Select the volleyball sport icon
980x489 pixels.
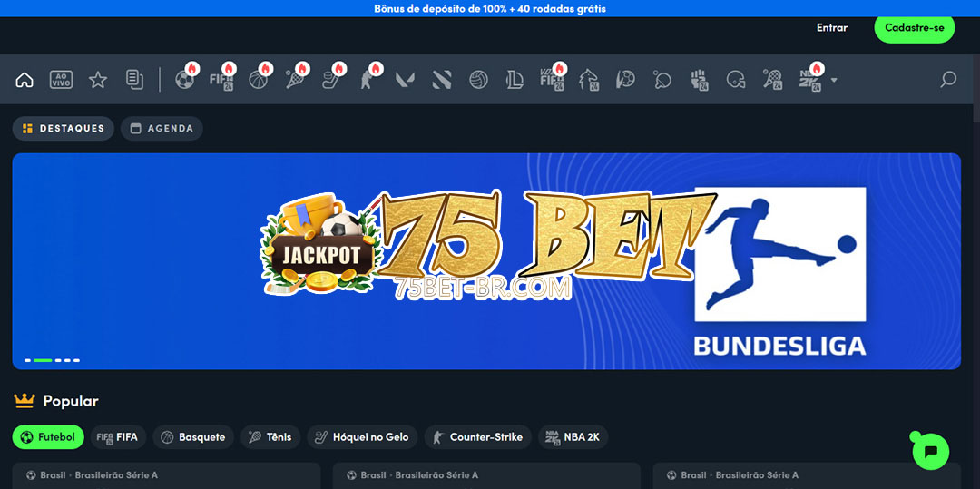tap(479, 80)
